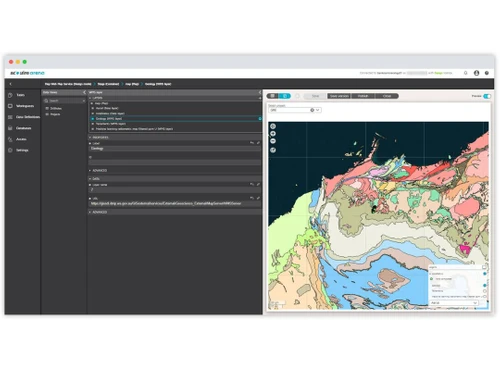Open the Aerial basemap dropdown in legend
This screenshot has height=375, width=500.
pos(454,303)
